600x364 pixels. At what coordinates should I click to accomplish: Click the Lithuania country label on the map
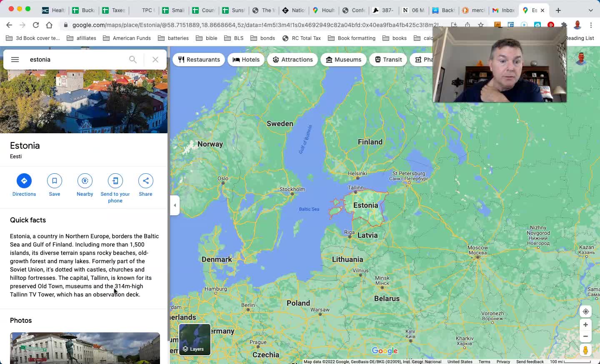coord(347,259)
